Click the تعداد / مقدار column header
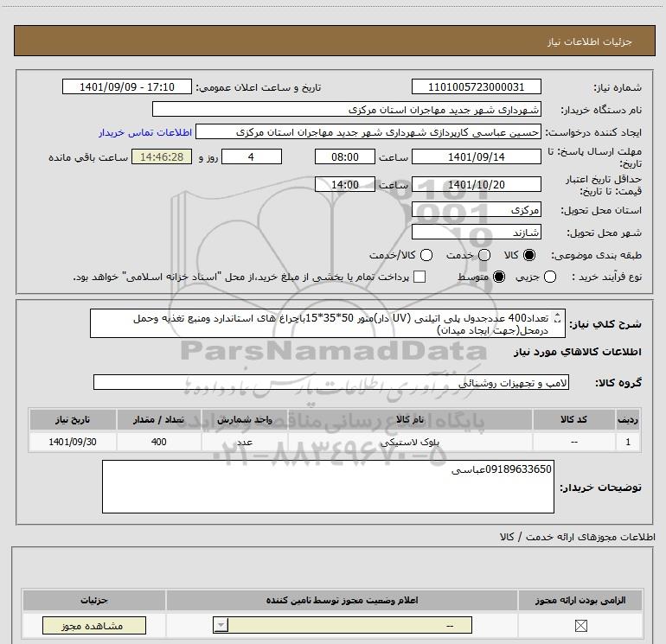Screen dimensions: 666x644 [158, 419]
